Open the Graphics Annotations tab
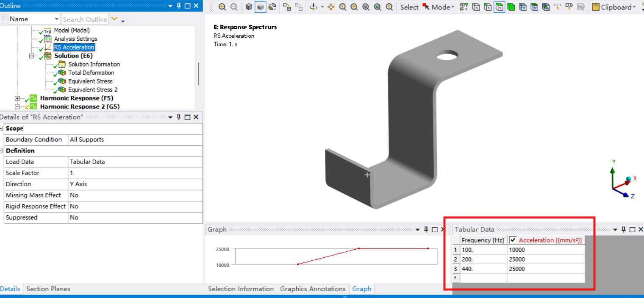The width and height of the screenshot is (644, 298). pyautogui.click(x=313, y=289)
